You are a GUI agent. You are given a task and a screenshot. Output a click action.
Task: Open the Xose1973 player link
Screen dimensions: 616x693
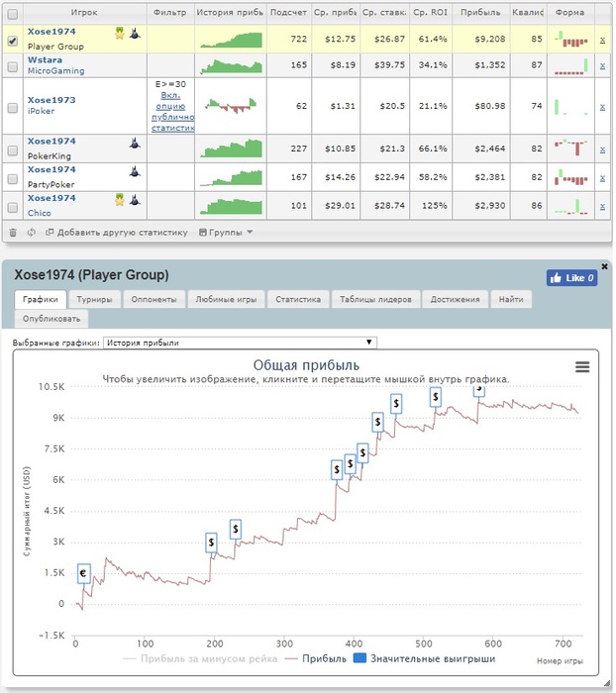(51, 100)
